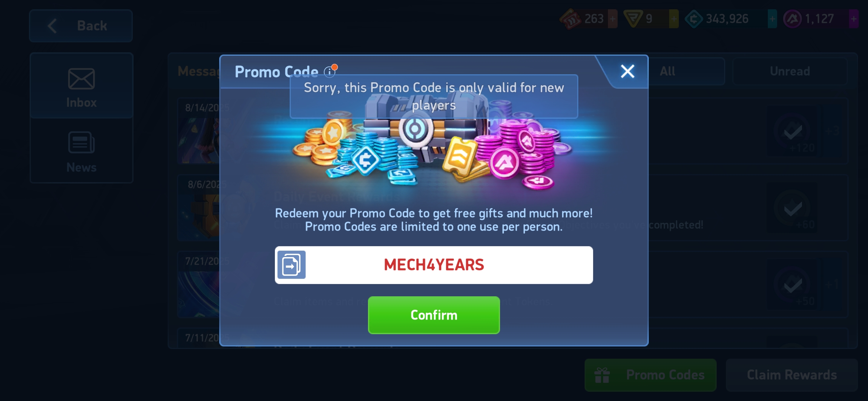Tap checkmark on 8/14 message reward

793,131
